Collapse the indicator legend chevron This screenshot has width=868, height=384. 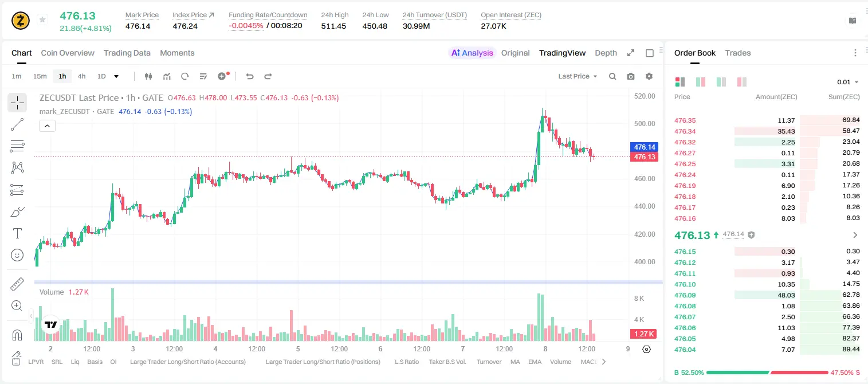(x=47, y=126)
